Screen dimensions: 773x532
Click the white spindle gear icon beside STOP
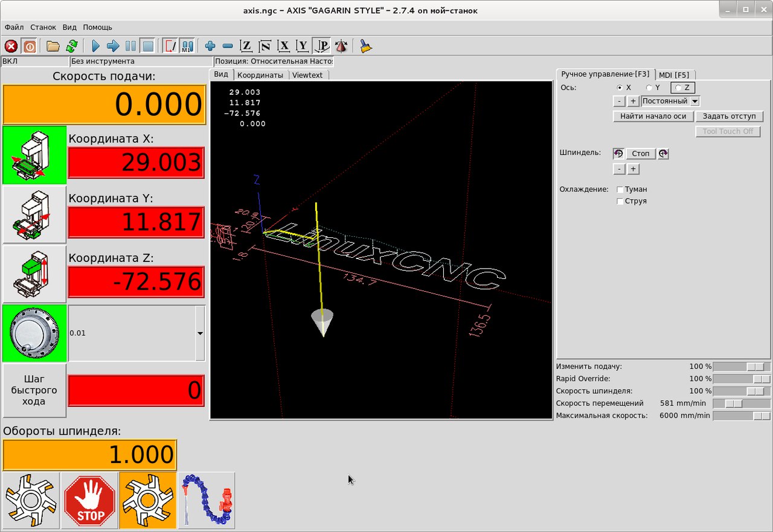[31, 501]
